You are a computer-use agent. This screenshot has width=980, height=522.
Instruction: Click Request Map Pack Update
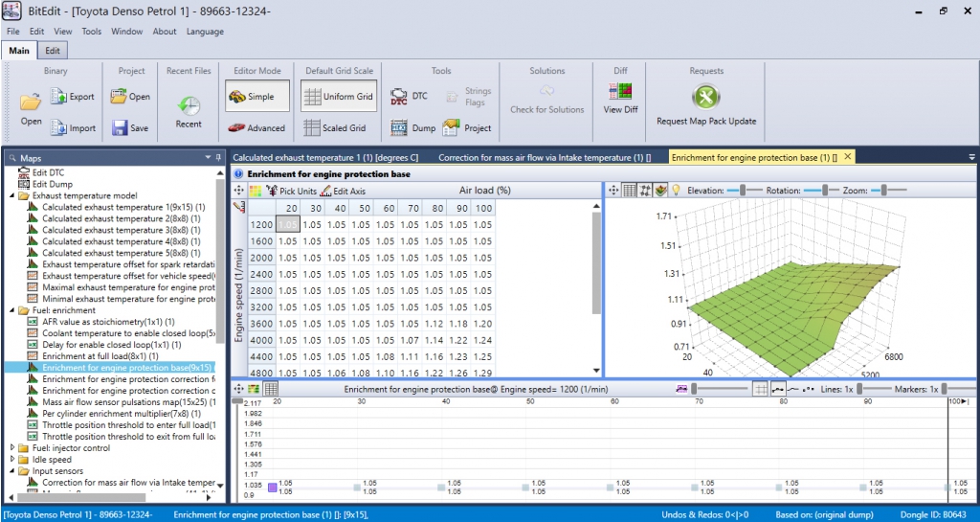tap(706, 105)
